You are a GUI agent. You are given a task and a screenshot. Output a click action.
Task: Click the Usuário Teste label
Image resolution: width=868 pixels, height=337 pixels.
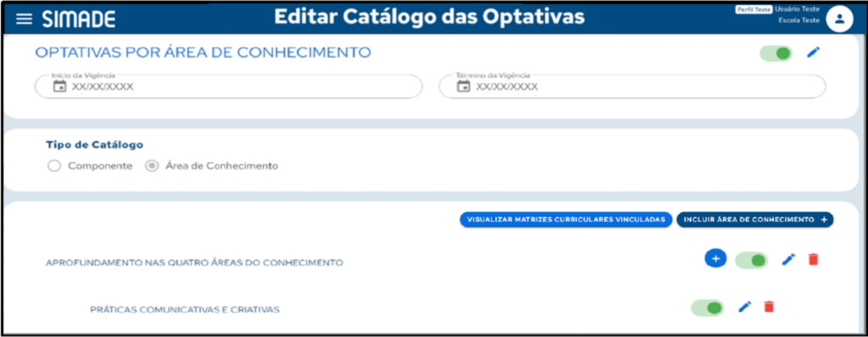click(797, 9)
